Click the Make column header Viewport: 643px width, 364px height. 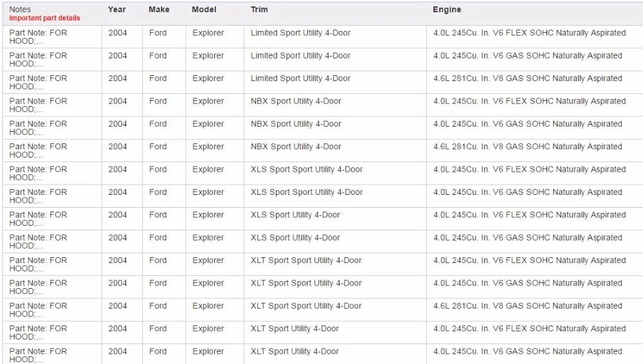coord(159,10)
